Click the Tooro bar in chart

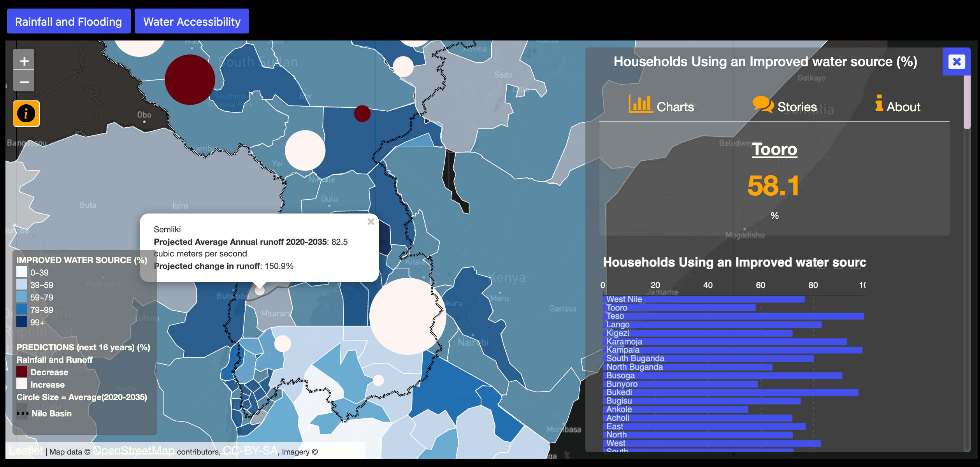pos(679,308)
